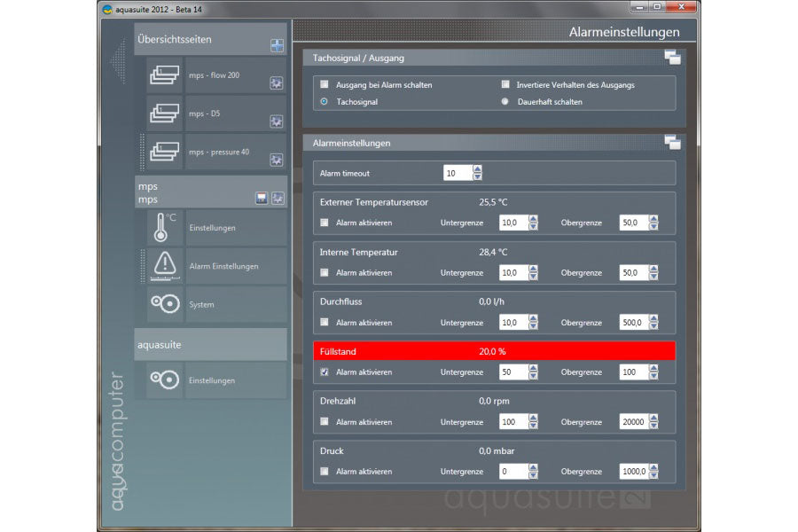
Task: Click the warning triangle Alarm Einstellungen icon
Action: [165, 266]
